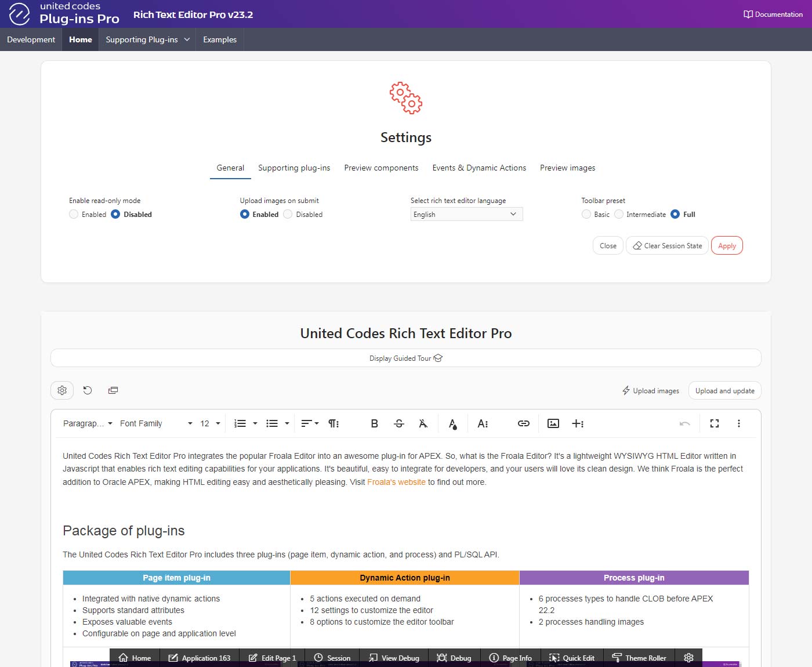Open the Paragraph format dropdown
Viewport: 812px width, 667px height.
pos(88,423)
